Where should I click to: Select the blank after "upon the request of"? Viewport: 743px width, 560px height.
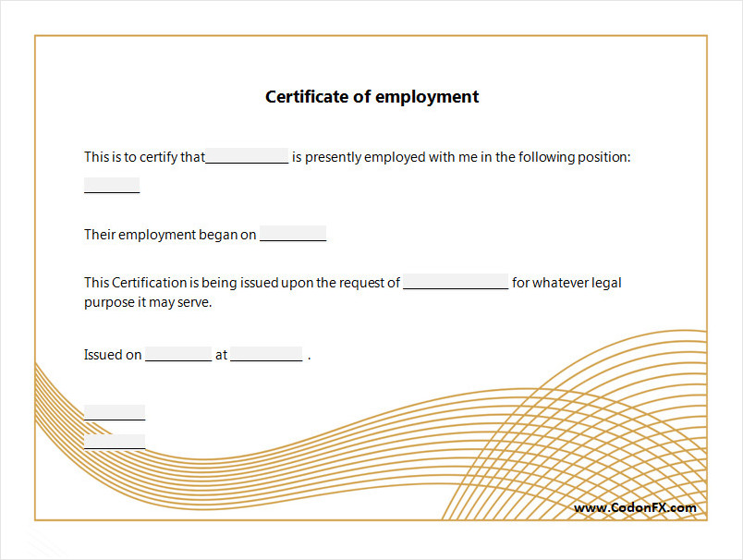click(456, 283)
